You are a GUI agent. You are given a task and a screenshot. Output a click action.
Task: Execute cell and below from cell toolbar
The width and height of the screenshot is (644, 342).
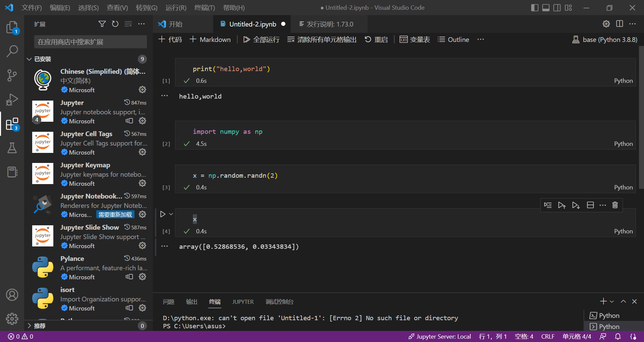576,205
